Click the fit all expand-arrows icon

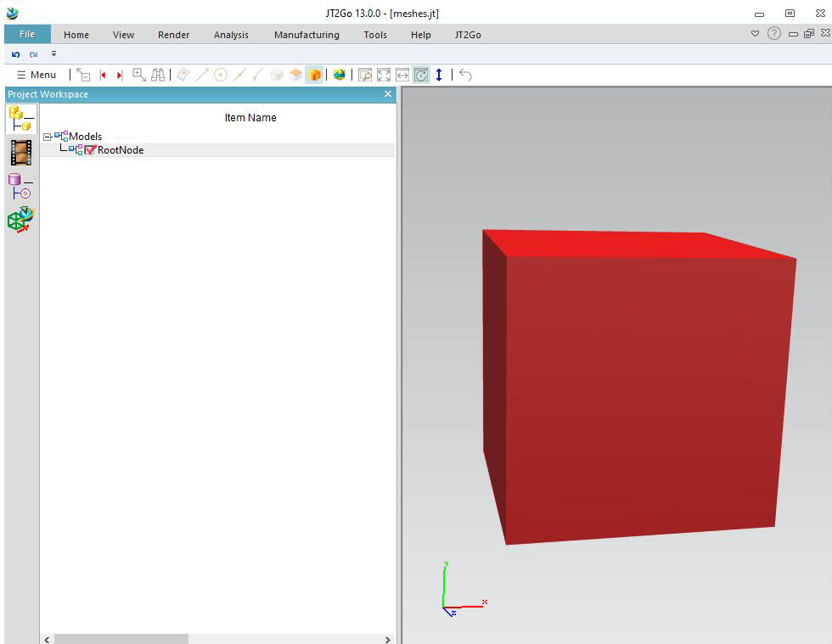[x=384, y=75]
